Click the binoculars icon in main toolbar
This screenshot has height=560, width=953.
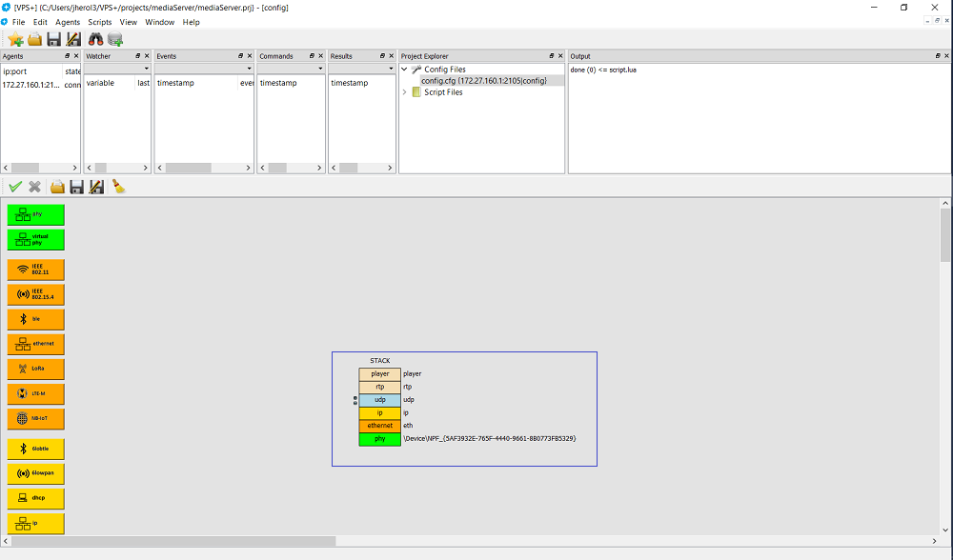click(x=96, y=39)
